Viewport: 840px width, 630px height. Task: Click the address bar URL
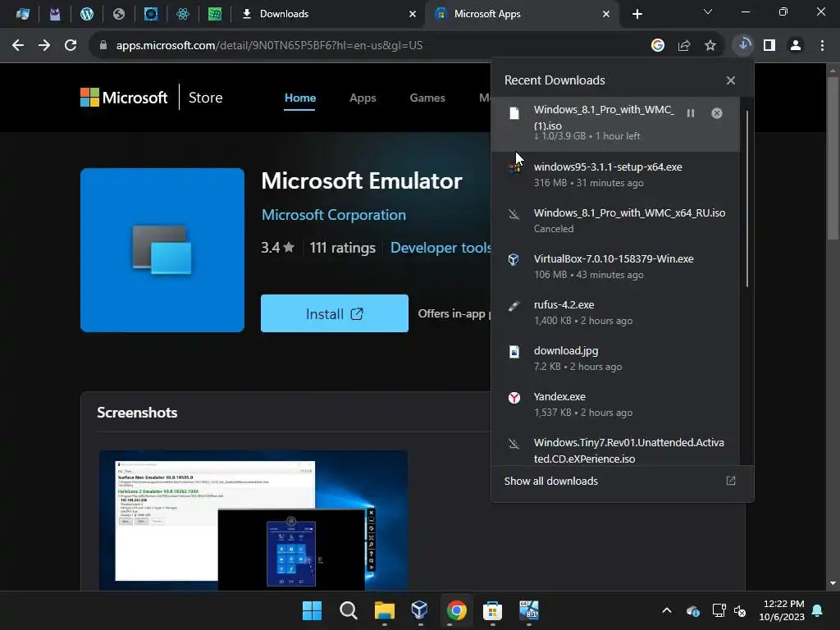tap(269, 46)
